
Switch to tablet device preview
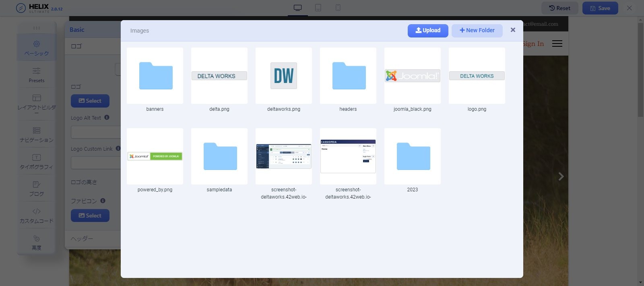pos(318,8)
